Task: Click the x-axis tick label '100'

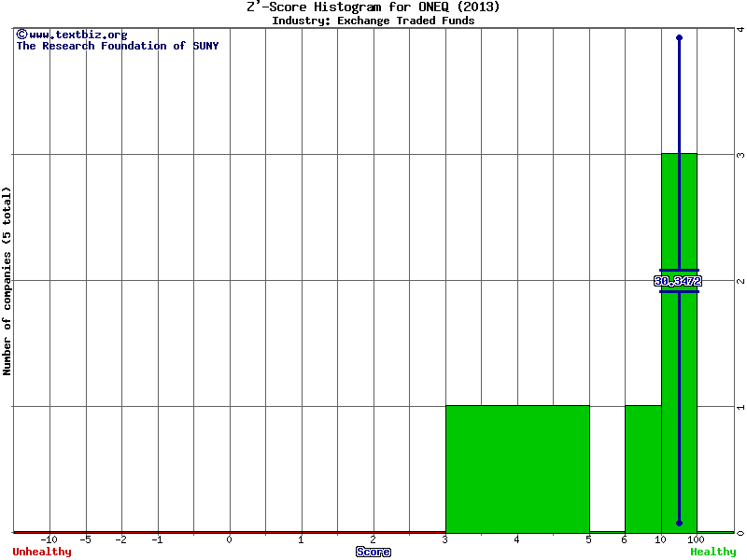Action: pos(696,539)
